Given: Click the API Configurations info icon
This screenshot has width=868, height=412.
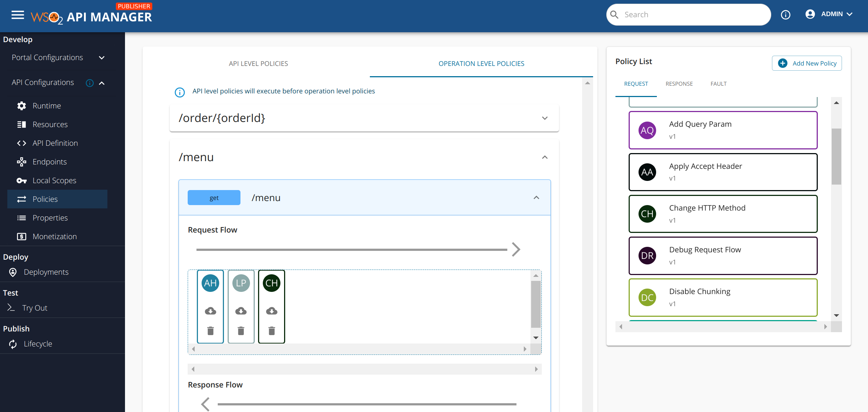Looking at the screenshot, I should (89, 83).
